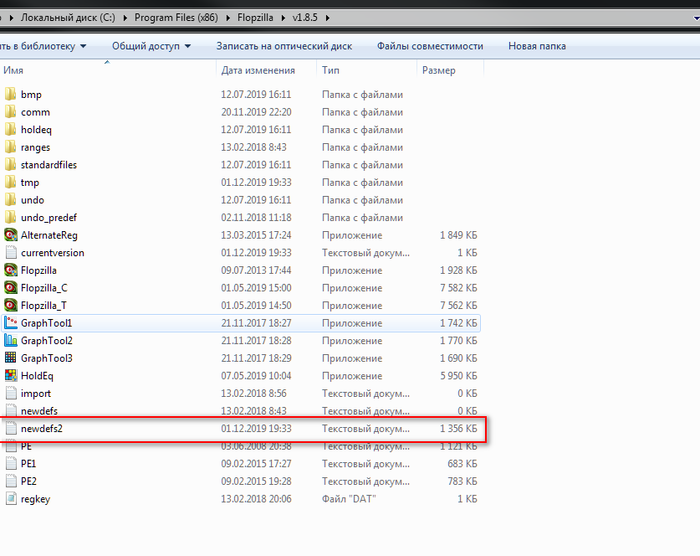Sort by 'Тип' column header

click(367, 70)
